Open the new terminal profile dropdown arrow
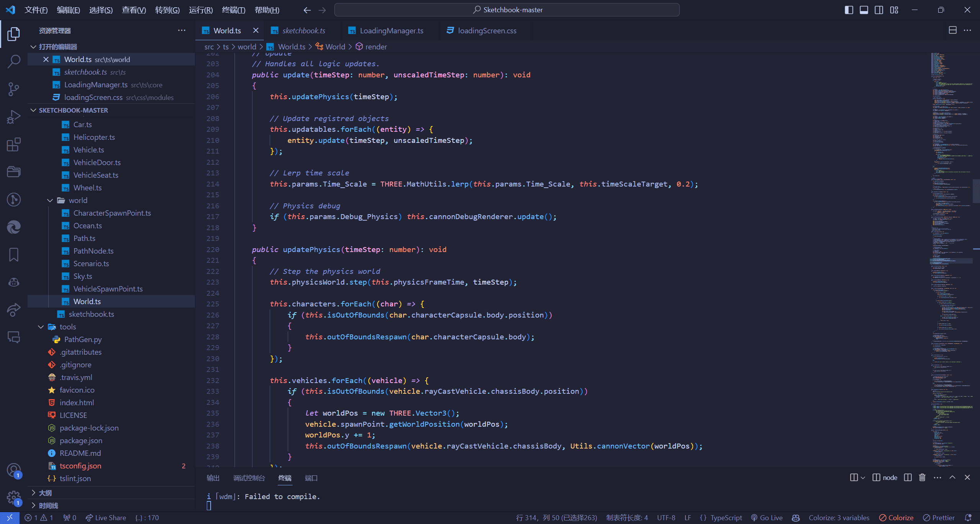 (863, 478)
